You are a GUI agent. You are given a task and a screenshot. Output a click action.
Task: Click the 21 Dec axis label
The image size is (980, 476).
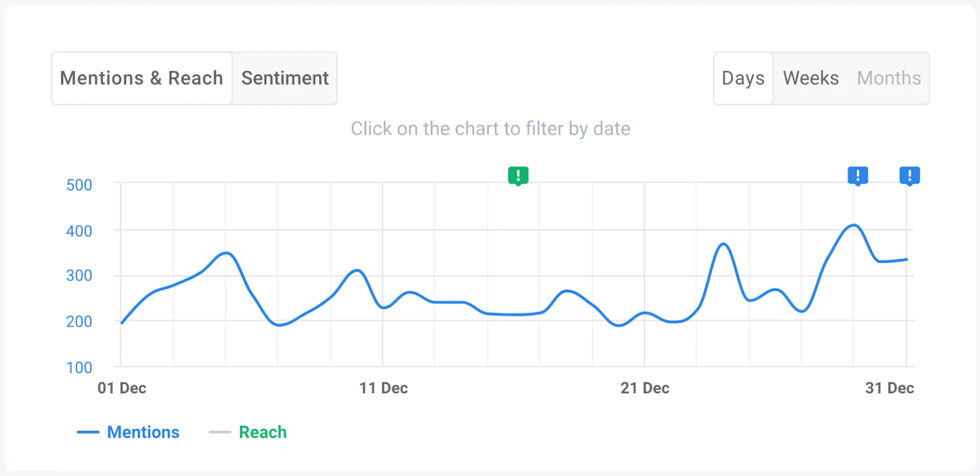tap(645, 387)
